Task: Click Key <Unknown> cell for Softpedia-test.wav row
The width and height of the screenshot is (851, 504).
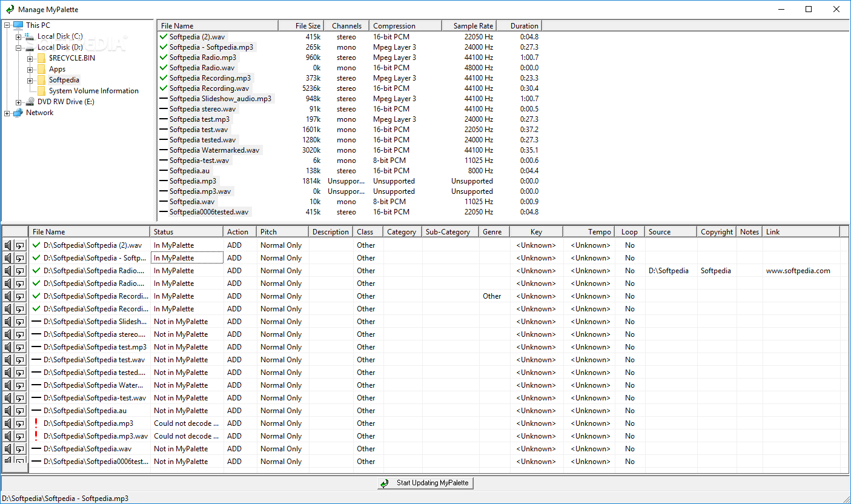Action: point(536,398)
